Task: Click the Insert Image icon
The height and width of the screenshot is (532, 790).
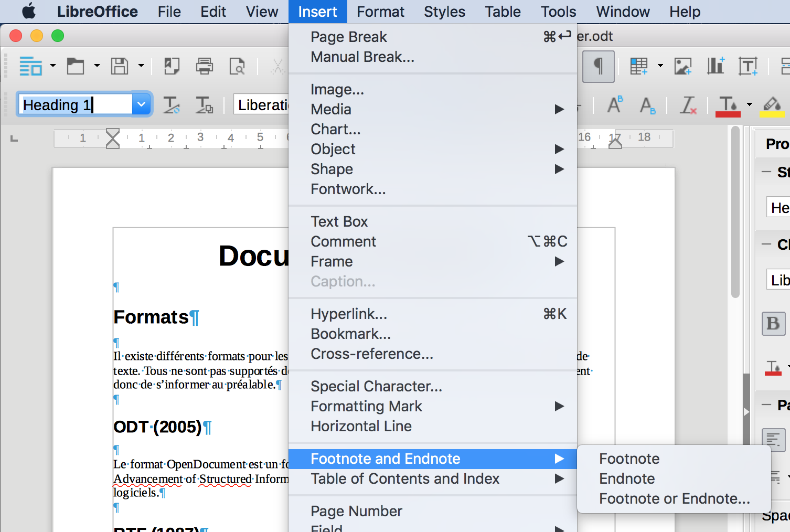Action: 682,66
